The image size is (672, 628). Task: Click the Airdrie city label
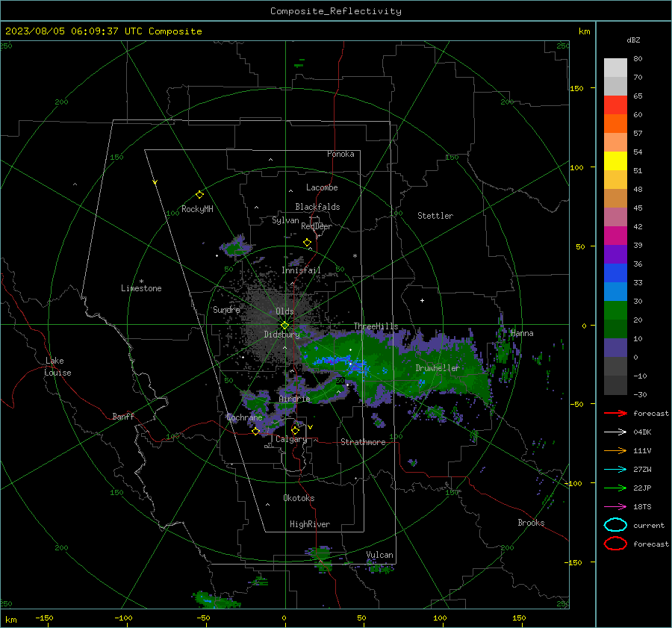pyautogui.click(x=294, y=399)
